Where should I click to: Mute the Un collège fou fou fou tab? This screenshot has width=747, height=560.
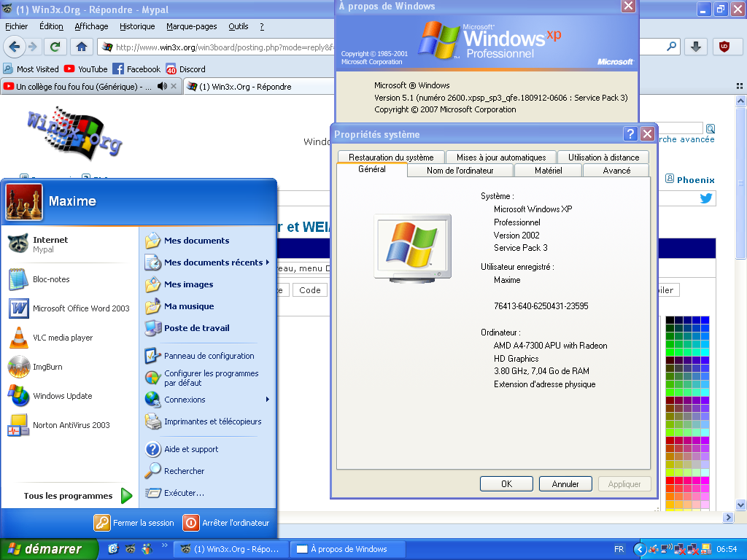163,86
